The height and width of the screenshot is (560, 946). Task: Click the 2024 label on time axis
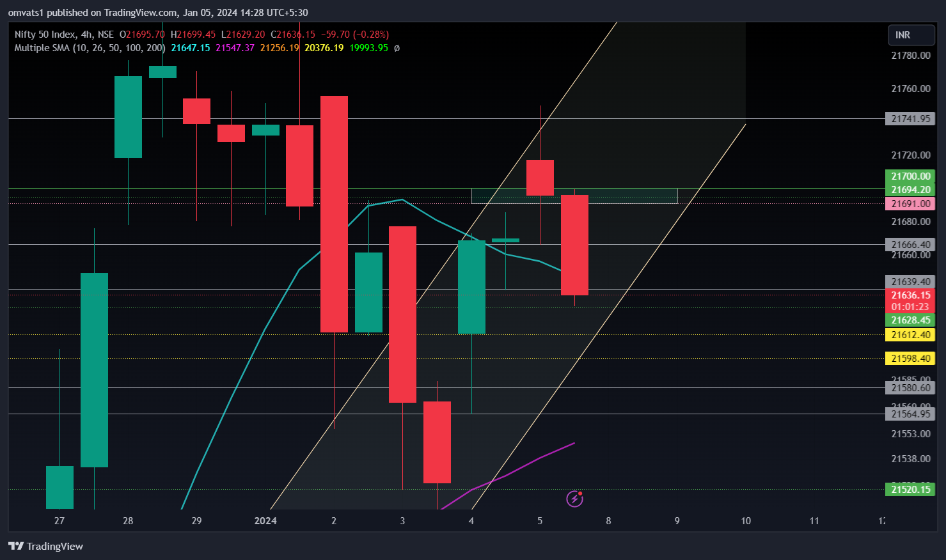pos(265,521)
